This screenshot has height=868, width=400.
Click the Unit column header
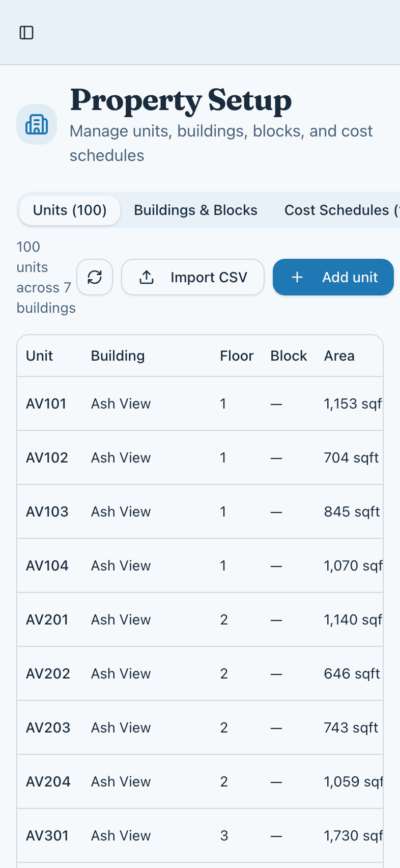click(39, 356)
